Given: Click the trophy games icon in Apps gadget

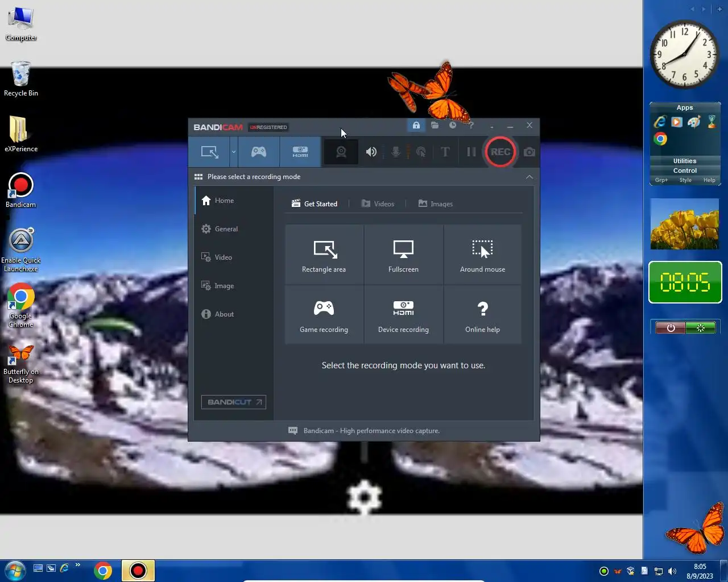Looking at the screenshot, I should coord(712,122).
